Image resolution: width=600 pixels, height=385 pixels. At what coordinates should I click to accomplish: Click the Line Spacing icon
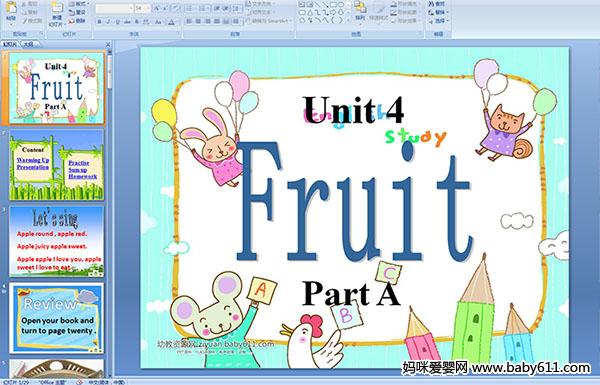point(236,8)
